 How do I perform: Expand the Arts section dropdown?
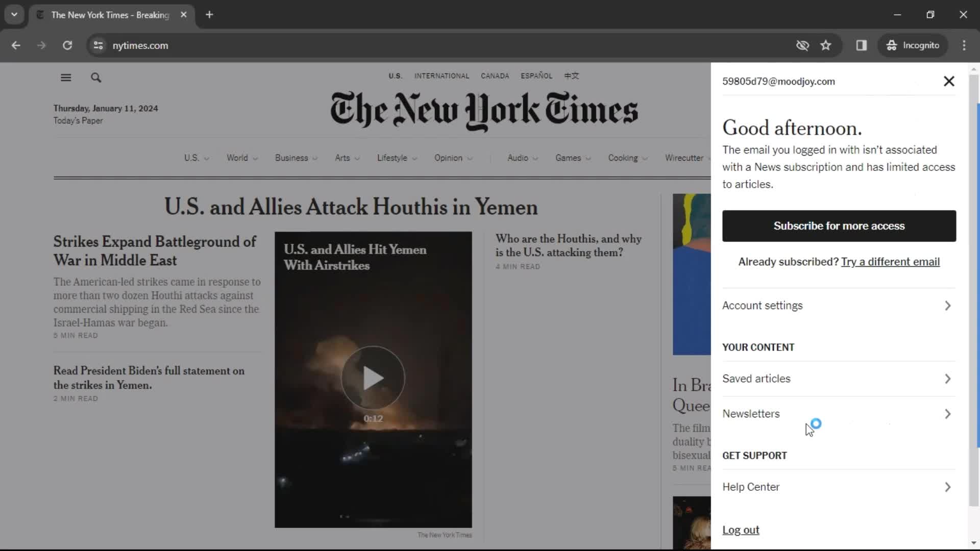(347, 158)
